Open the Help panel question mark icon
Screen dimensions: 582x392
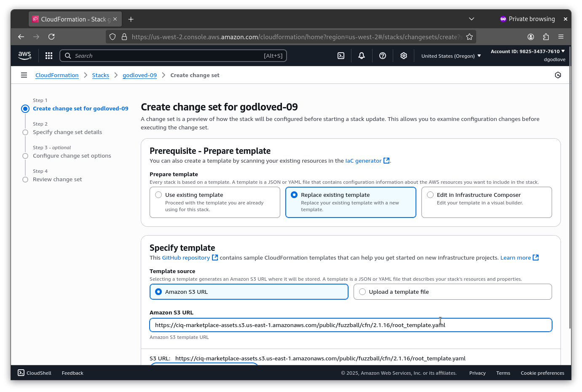coord(382,55)
